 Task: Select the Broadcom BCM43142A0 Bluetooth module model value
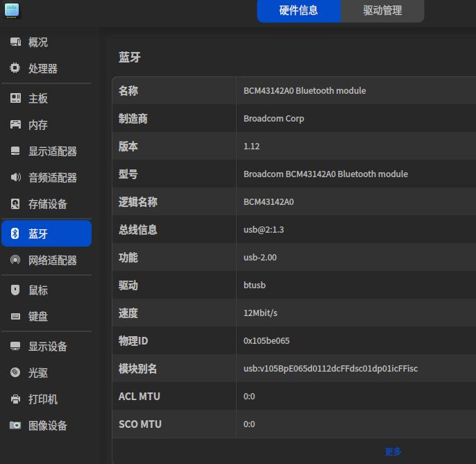(x=325, y=174)
